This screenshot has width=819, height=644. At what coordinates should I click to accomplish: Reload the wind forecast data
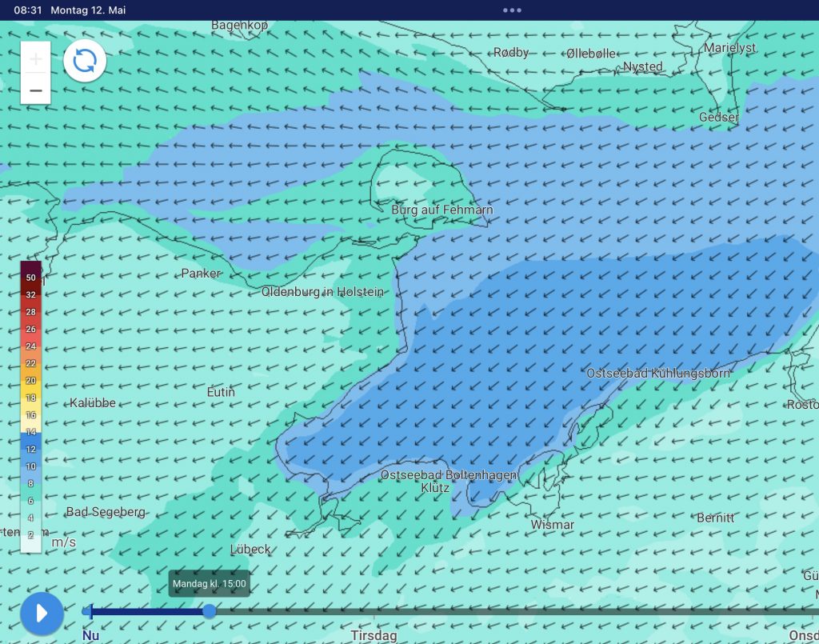(x=85, y=61)
